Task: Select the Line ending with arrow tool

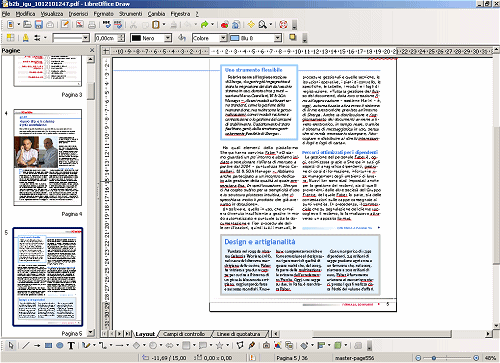Action: tap(37, 345)
